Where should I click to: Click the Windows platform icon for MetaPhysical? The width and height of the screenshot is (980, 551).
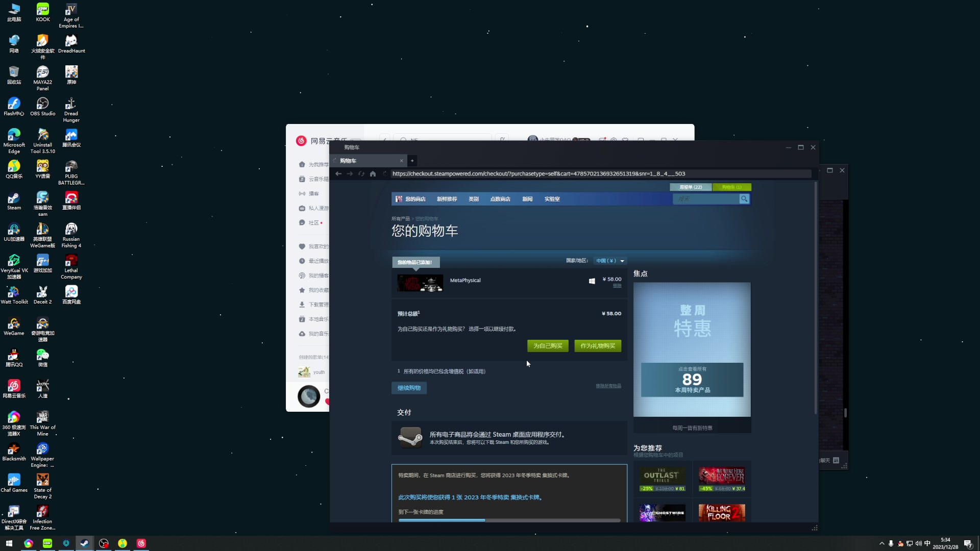[x=592, y=281]
